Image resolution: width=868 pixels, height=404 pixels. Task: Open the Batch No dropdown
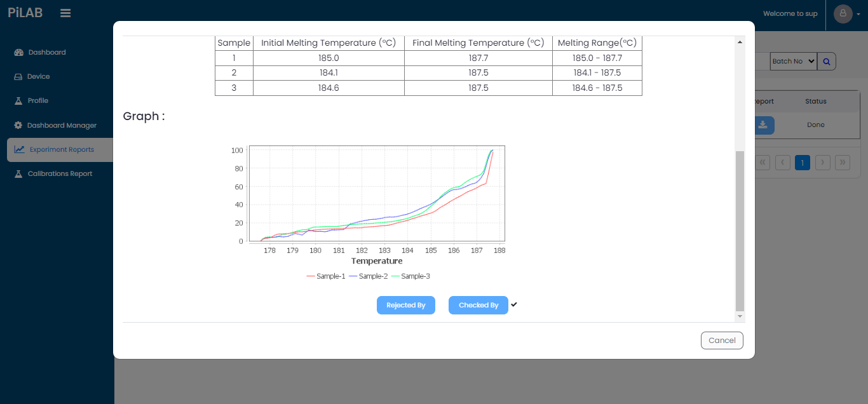point(792,62)
